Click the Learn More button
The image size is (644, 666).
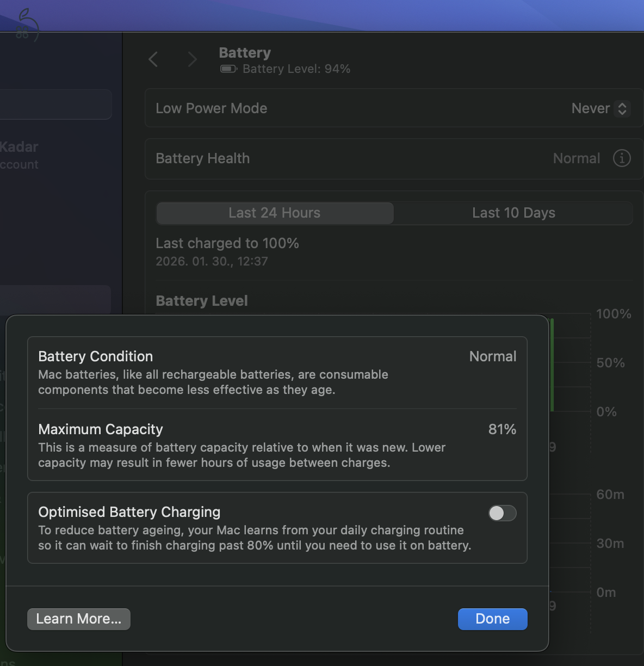[x=78, y=619]
